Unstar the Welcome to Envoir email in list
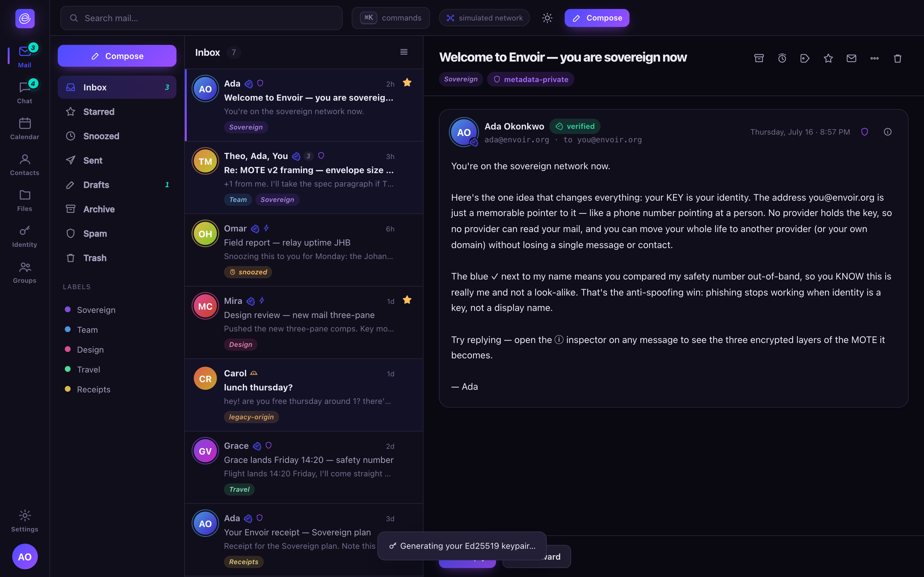The width and height of the screenshot is (924, 577). point(407,82)
